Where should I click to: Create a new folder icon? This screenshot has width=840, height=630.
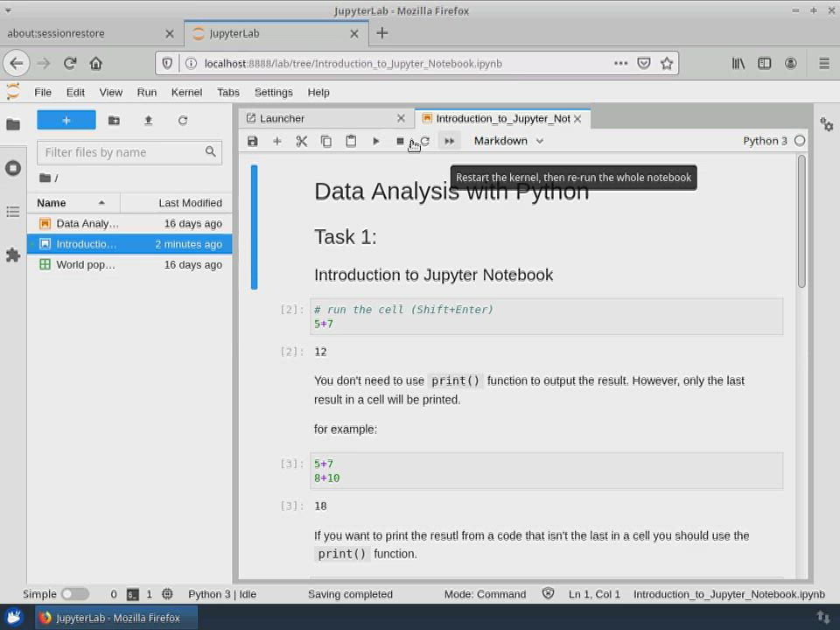114,120
